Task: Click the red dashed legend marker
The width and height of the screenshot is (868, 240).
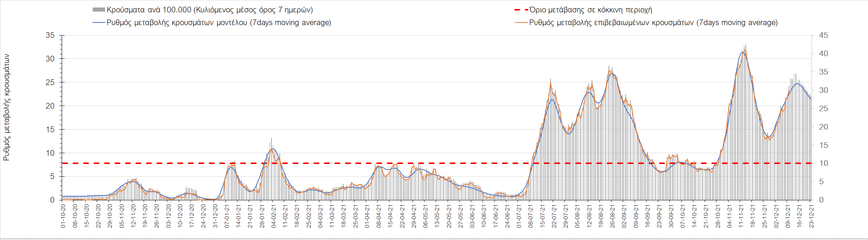Action: click(521, 10)
